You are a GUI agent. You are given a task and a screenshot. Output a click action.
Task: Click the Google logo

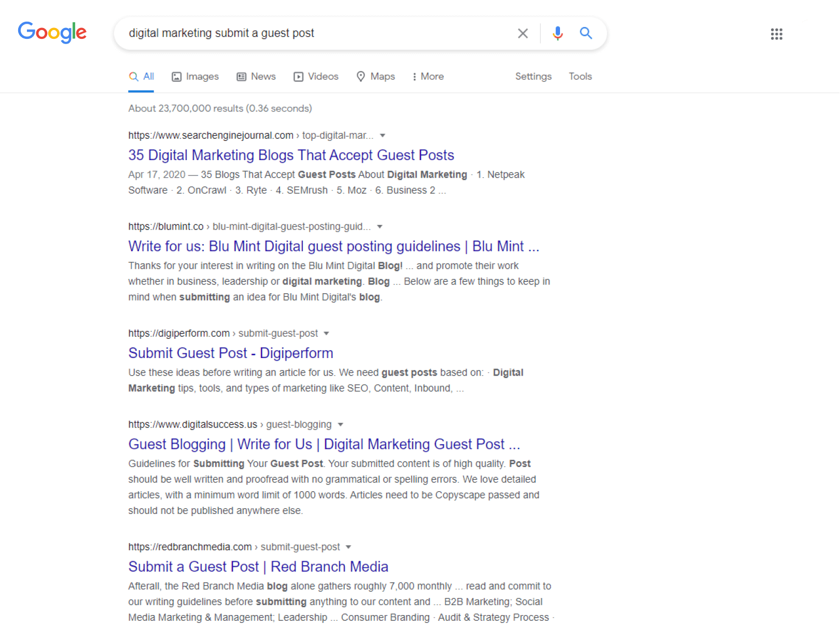pos(52,32)
